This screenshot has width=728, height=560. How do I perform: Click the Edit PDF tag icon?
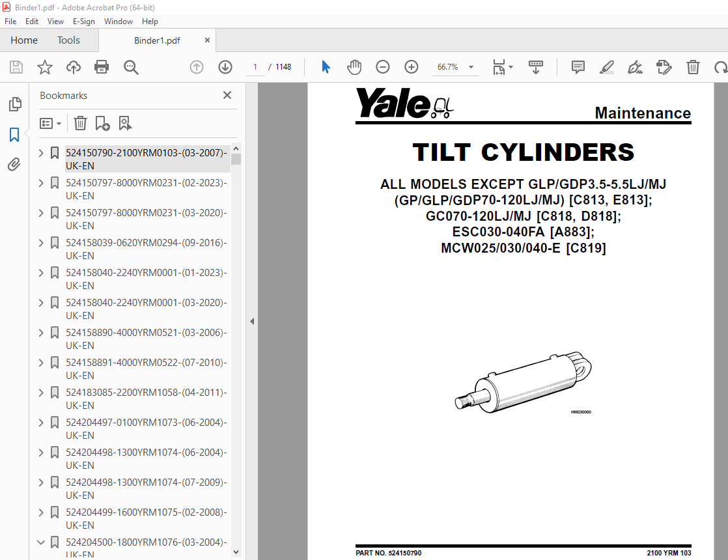664,67
